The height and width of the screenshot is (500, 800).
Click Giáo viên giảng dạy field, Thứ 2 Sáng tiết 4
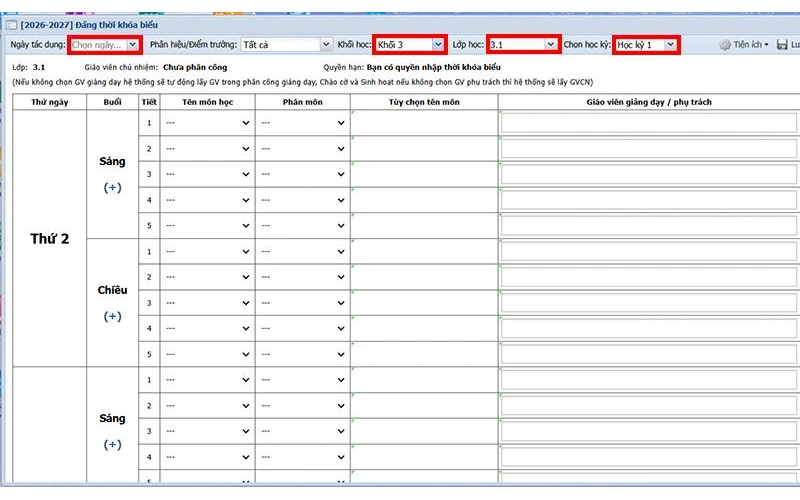pos(649,200)
